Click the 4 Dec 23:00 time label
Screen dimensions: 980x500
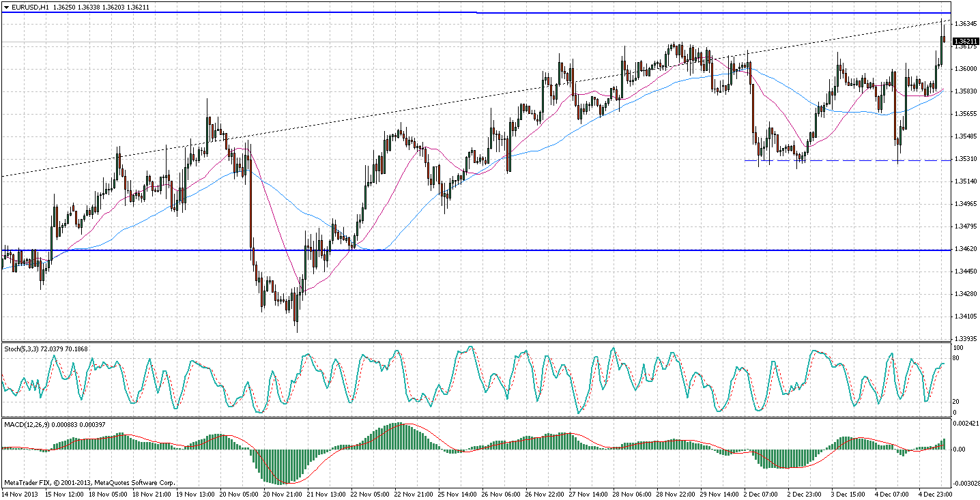[935, 492]
